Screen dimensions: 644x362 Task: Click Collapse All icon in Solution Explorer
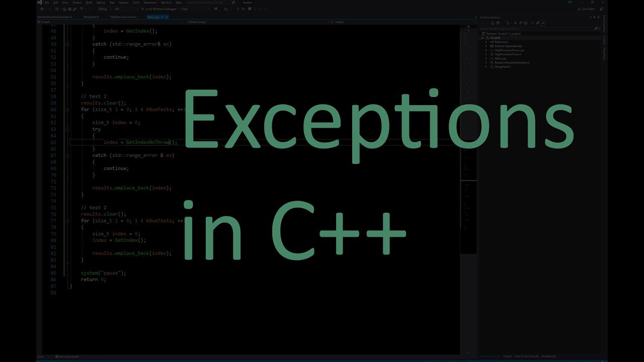point(521,23)
